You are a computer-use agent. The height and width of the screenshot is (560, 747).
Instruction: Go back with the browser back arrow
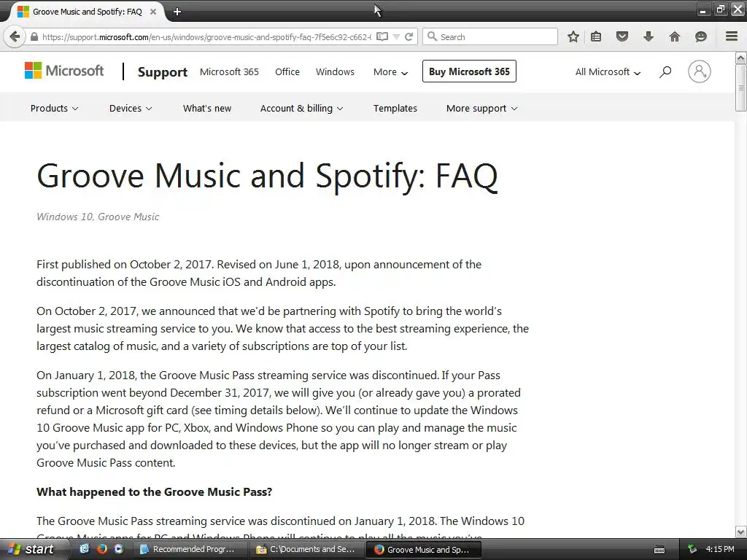(15, 36)
